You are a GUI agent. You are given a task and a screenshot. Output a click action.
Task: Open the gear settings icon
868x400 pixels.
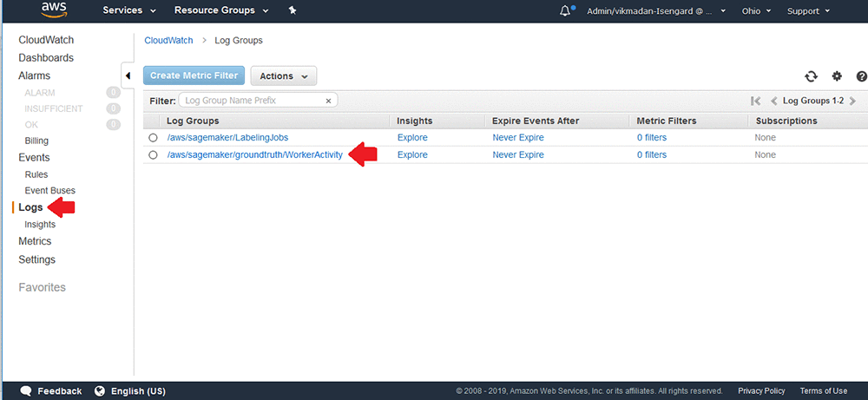(x=837, y=76)
